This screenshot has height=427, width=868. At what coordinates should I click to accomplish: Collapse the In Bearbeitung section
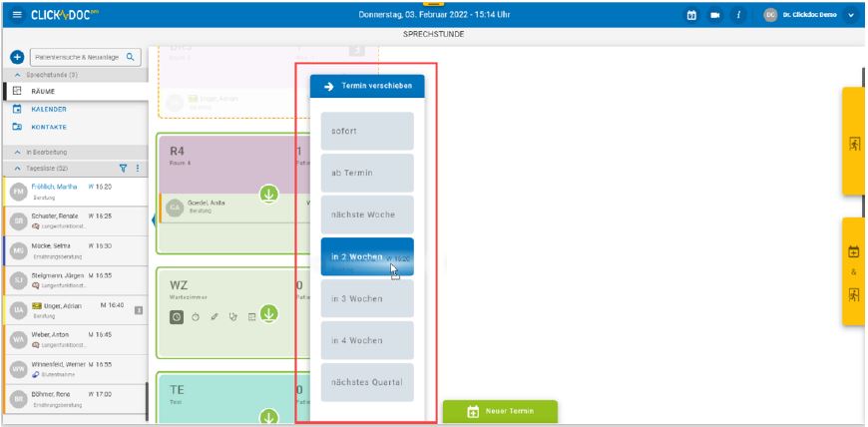(x=17, y=151)
